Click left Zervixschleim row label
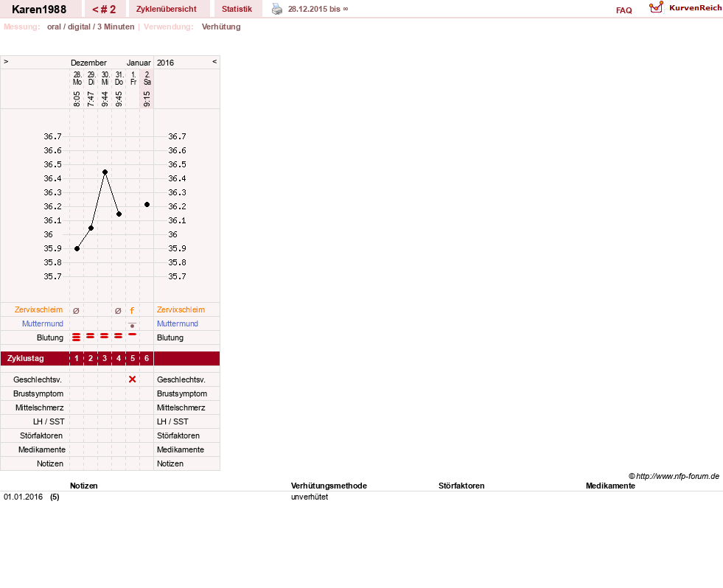This screenshot has width=723, height=588. coord(39,309)
